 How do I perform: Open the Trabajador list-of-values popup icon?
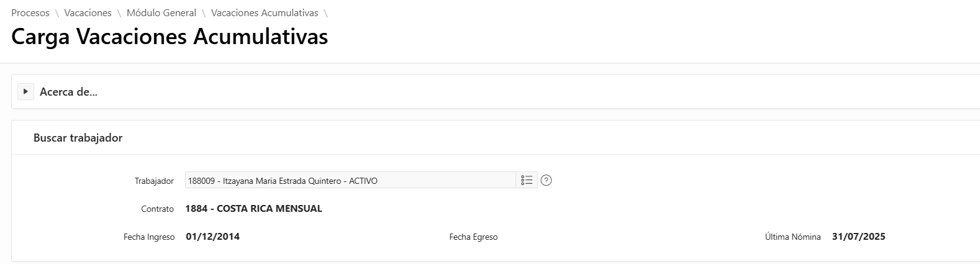click(x=527, y=181)
